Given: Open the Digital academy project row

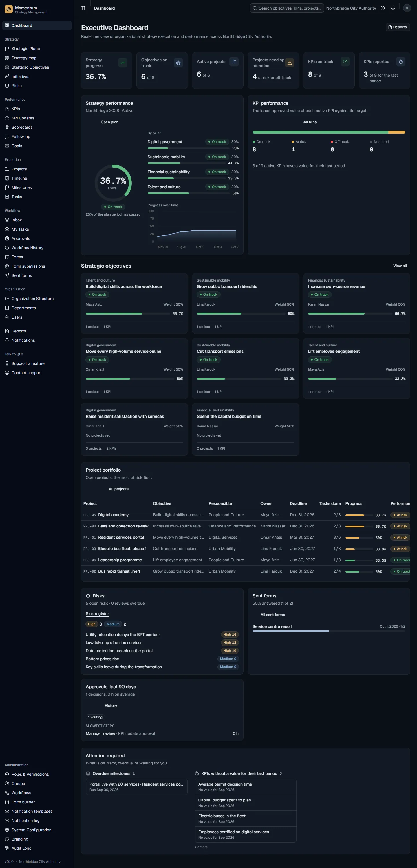Looking at the screenshot, I should (246, 515).
